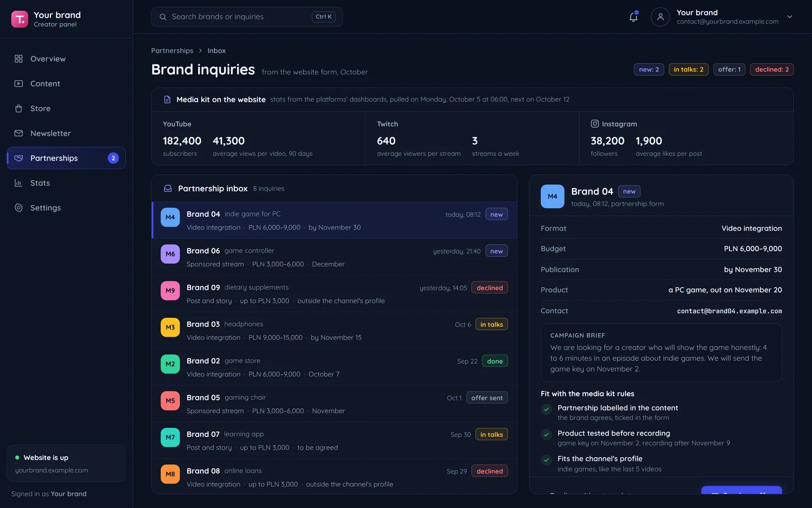Viewport: 812px width, 508px height.
Task: Click contact@brand04.example.com contact value
Action: (x=729, y=311)
